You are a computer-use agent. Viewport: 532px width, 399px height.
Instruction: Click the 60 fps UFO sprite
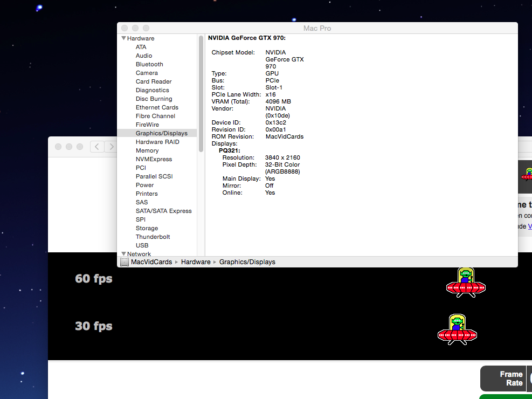pyautogui.click(x=466, y=283)
